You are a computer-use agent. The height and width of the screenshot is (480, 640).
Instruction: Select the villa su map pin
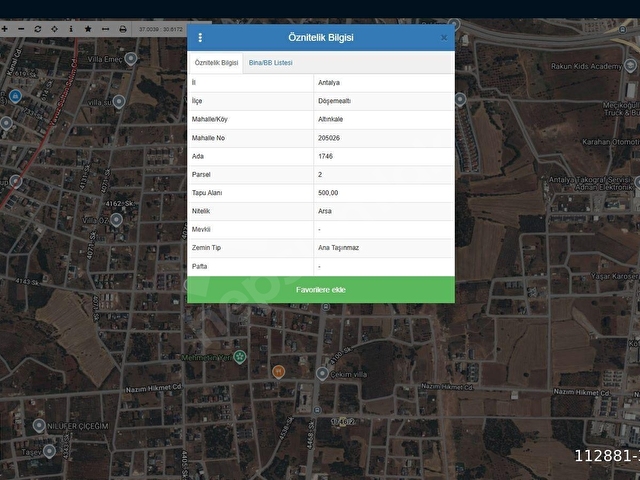[119, 101]
